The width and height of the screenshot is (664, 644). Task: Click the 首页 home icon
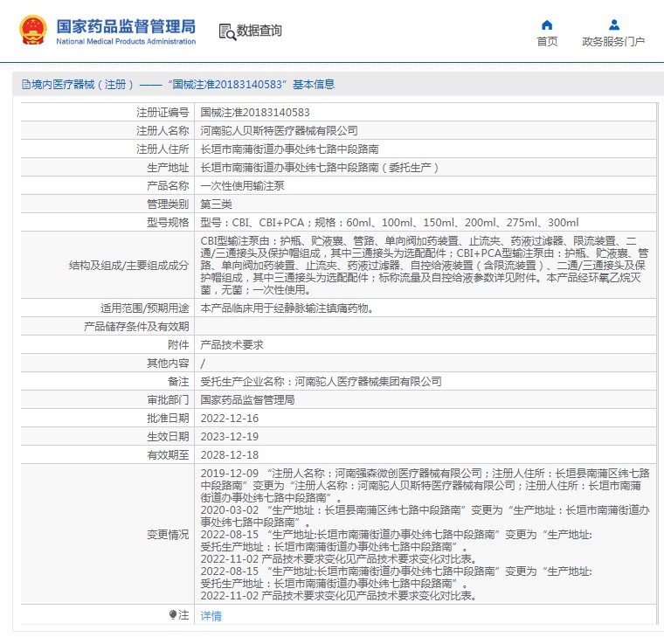[x=547, y=25]
